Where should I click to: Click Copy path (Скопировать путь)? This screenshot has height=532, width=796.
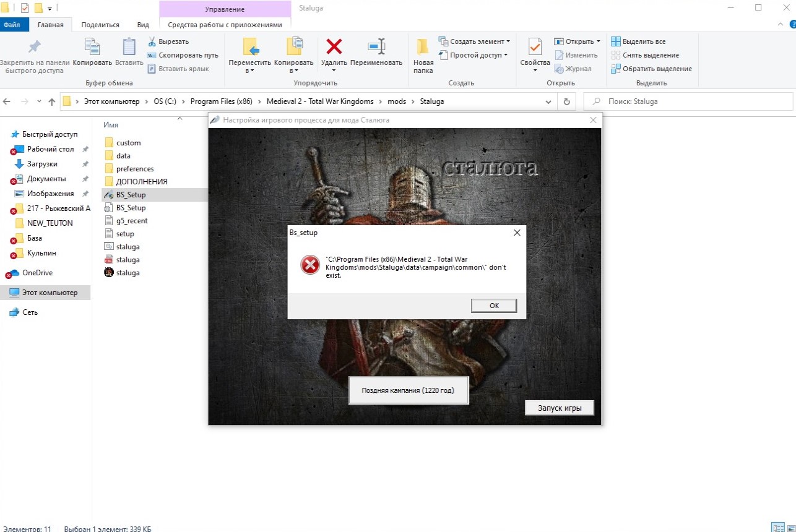tap(183, 55)
